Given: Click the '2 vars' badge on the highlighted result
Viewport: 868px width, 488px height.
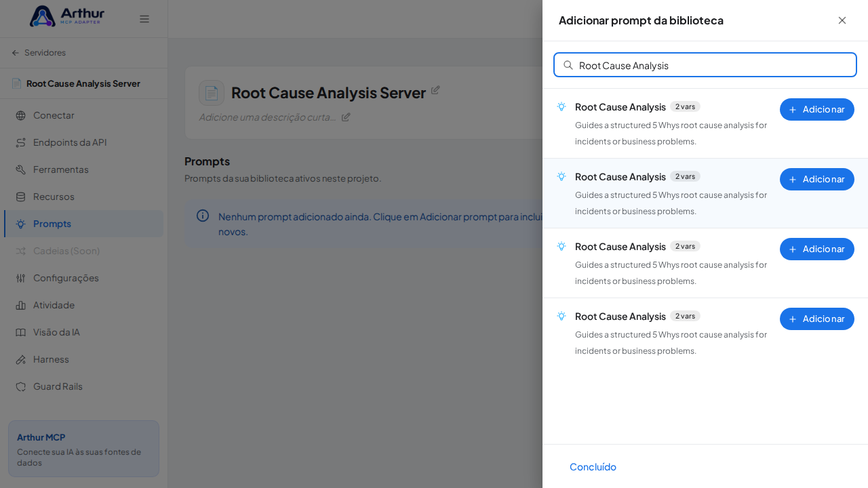Looking at the screenshot, I should [685, 176].
